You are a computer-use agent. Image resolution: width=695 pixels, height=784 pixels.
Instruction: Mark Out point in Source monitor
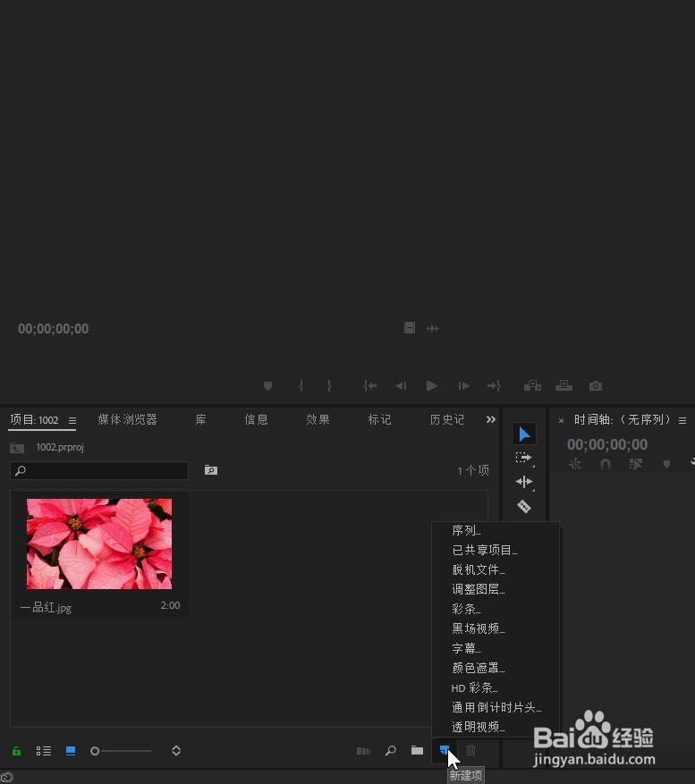(x=329, y=386)
